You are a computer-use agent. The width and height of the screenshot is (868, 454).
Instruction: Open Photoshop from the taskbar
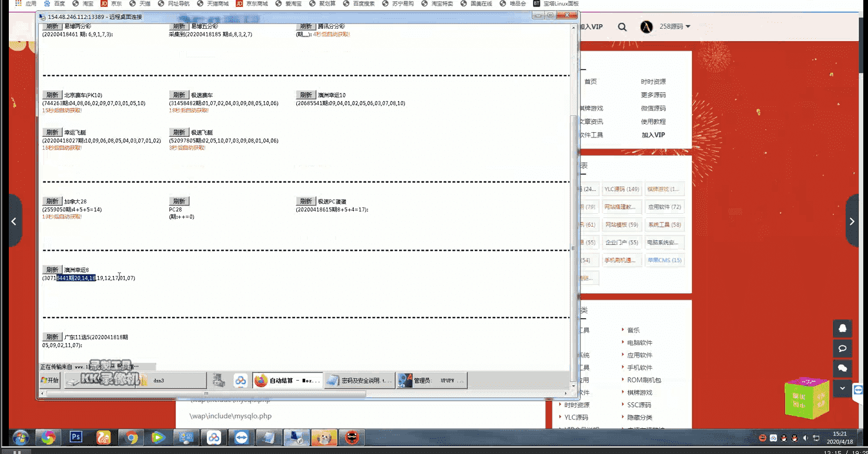click(76, 437)
